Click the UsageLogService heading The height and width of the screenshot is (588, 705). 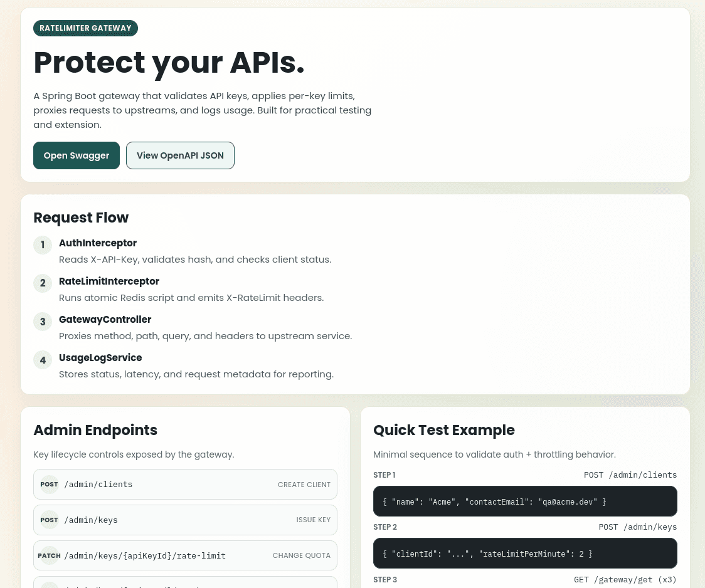100,357
